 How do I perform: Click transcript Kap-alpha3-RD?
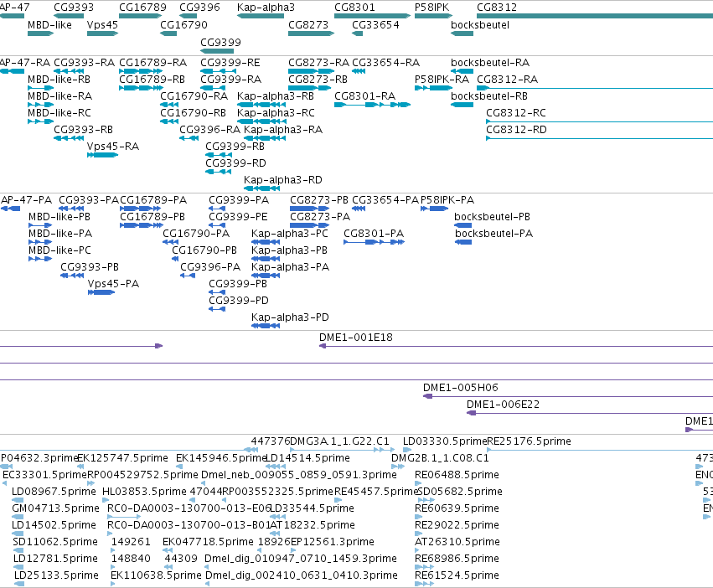pos(283,179)
